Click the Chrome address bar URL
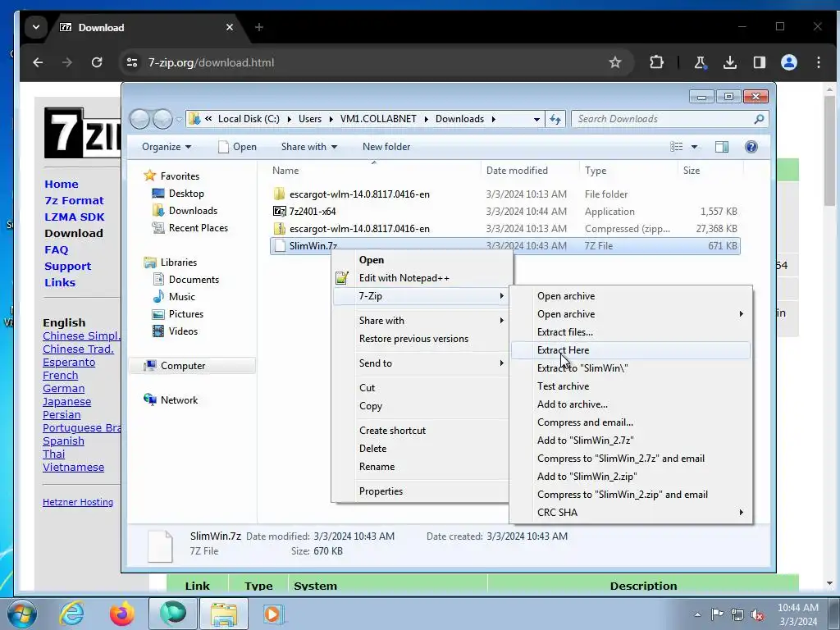The height and width of the screenshot is (630, 840). tap(211, 62)
